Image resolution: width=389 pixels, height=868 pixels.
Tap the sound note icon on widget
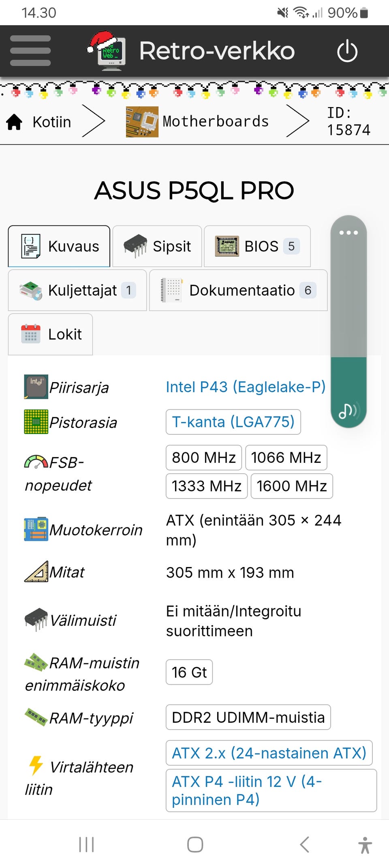(x=348, y=410)
